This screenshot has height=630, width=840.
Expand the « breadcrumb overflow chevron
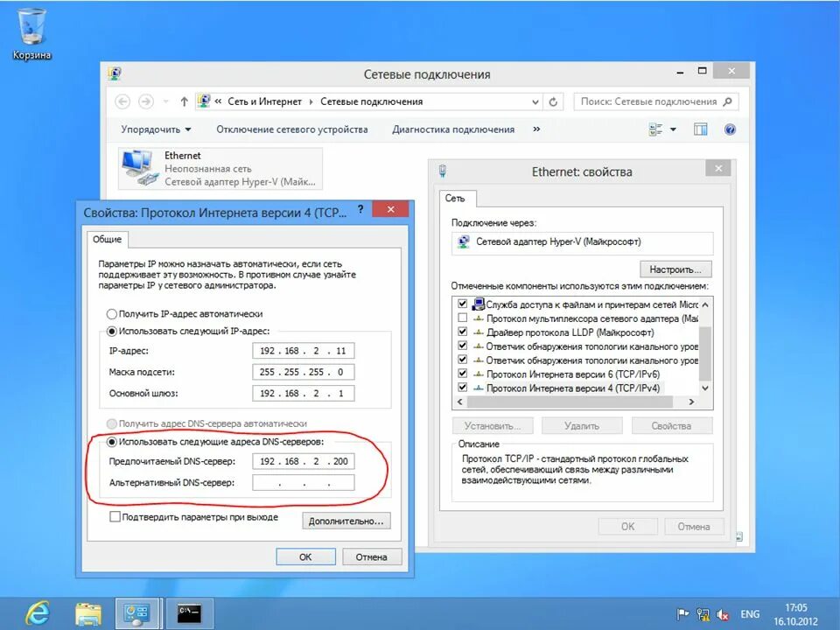point(218,101)
